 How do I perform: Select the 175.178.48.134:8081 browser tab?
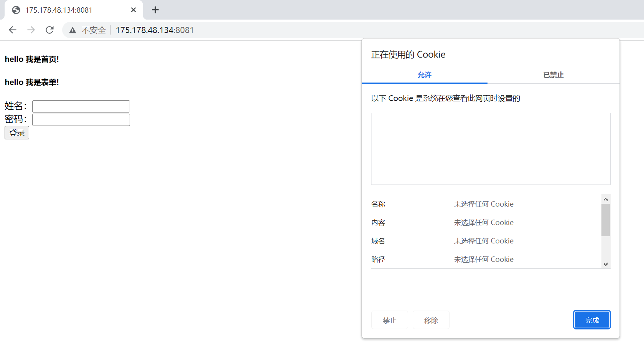[x=74, y=10]
